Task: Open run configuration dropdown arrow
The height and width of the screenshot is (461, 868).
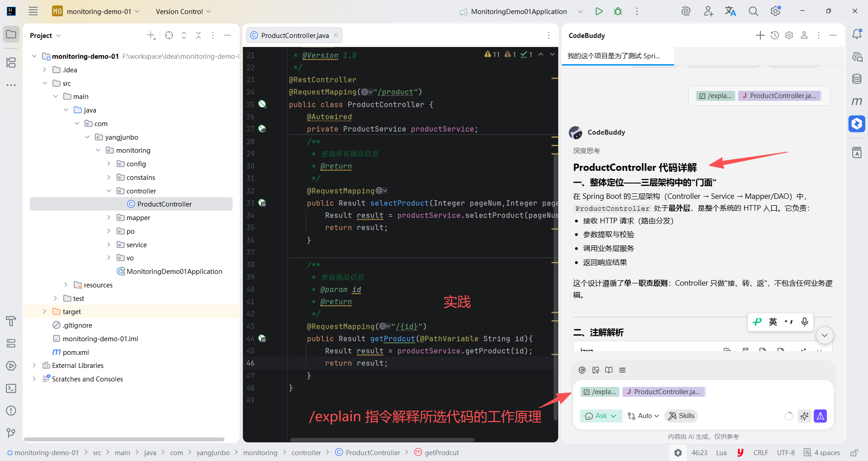Action: [580, 11]
